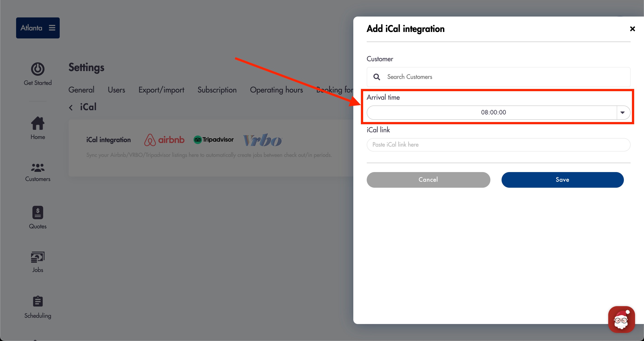Click the Add iCal integration title
The image size is (644, 341).
405,29
